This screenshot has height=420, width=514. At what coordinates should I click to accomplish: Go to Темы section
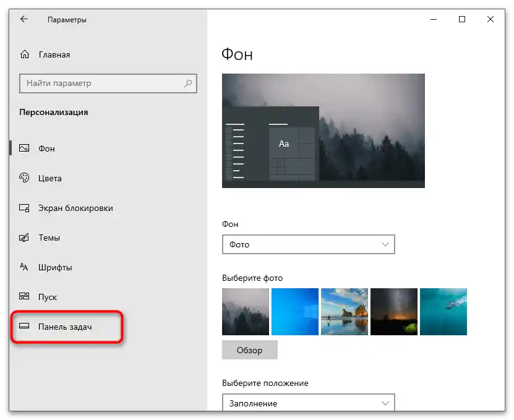[x=49, y=238]
